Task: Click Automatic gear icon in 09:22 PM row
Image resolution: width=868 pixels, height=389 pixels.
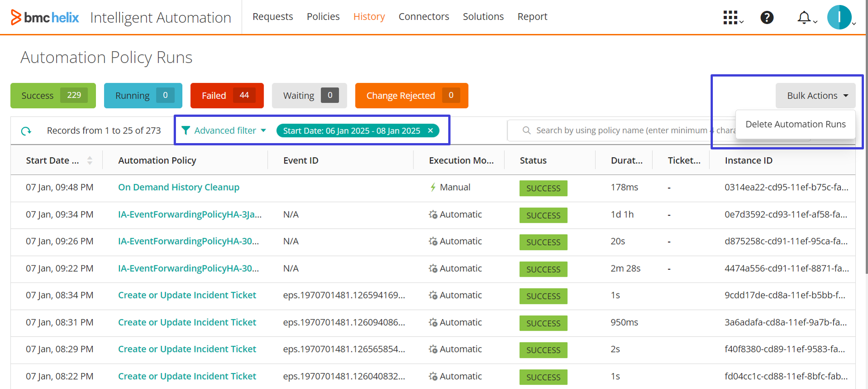Action: pos(433,269)
